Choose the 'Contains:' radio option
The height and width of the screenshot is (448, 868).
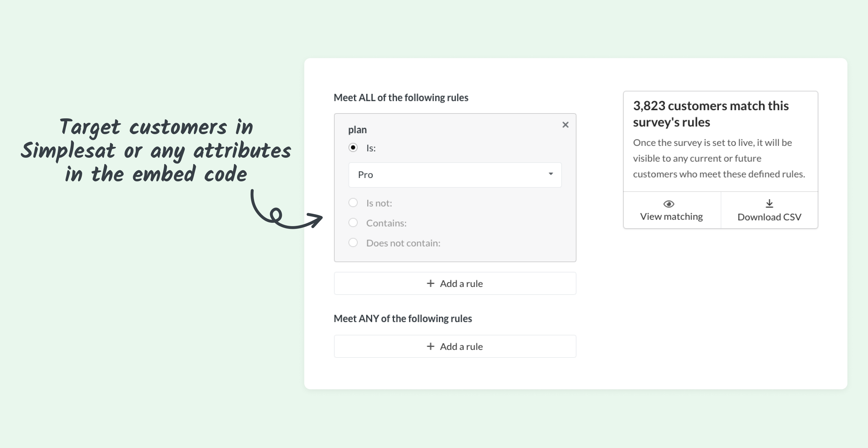[x=353, y=222]
